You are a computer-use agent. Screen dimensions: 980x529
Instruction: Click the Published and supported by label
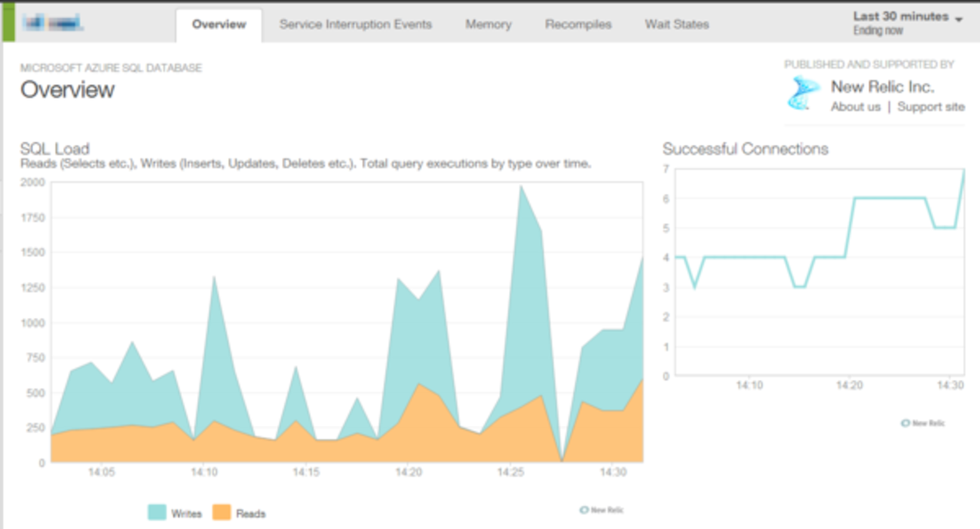coord(869,65)
